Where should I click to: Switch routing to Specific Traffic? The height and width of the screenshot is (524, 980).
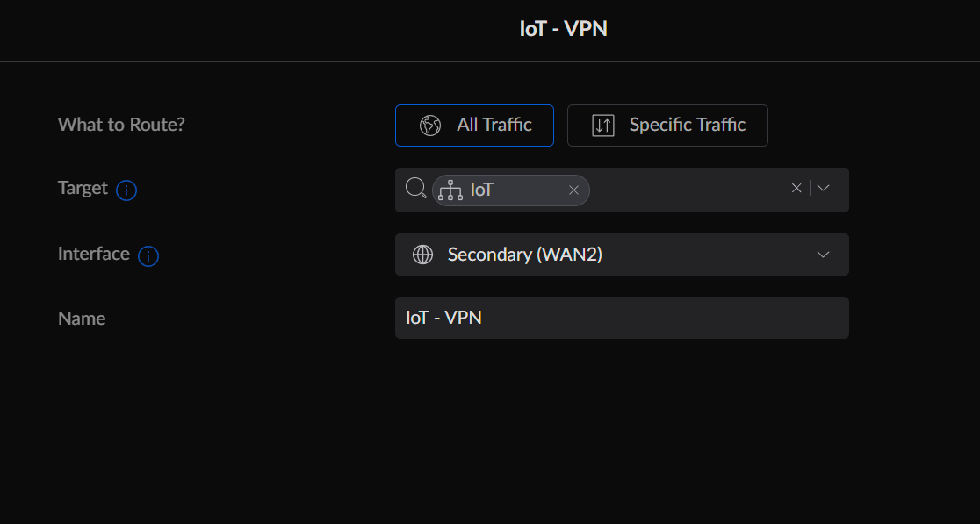[x=667, y=126]
